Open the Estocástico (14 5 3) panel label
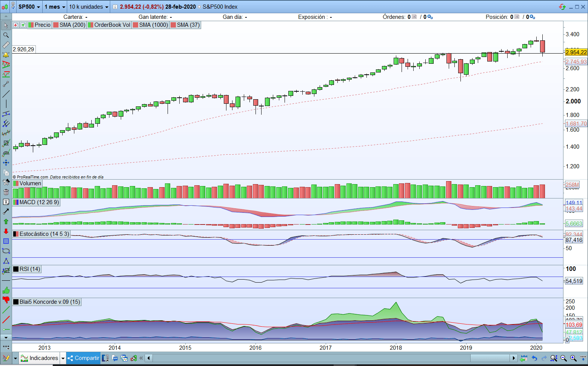This screenshot has height=366, width=588. pyautogui.click(x=42, y=234)
